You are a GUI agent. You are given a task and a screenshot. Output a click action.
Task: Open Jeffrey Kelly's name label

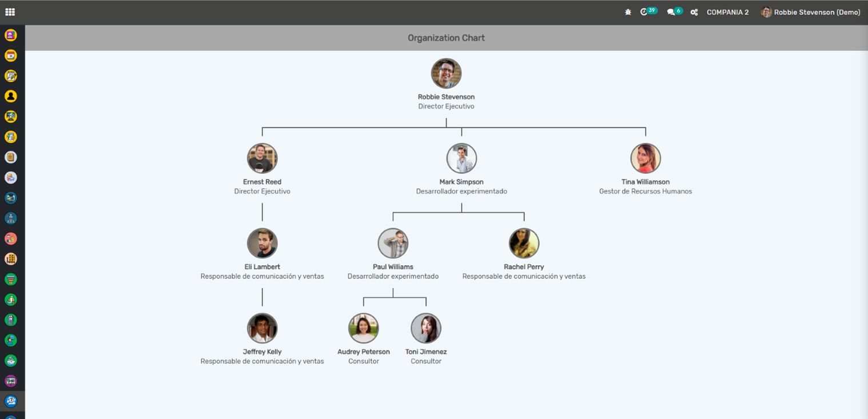pos(262,352)
